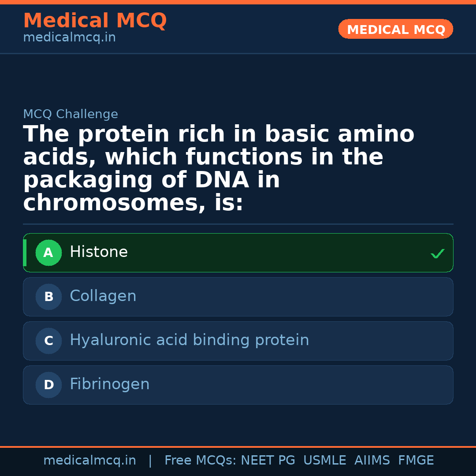Open the medicalmcq.in footer link

click(89, 461)
